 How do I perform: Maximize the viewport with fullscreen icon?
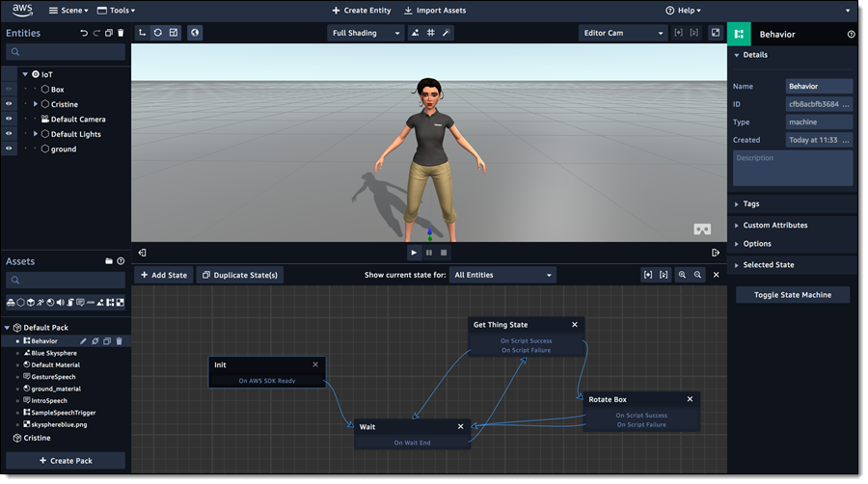715,33
